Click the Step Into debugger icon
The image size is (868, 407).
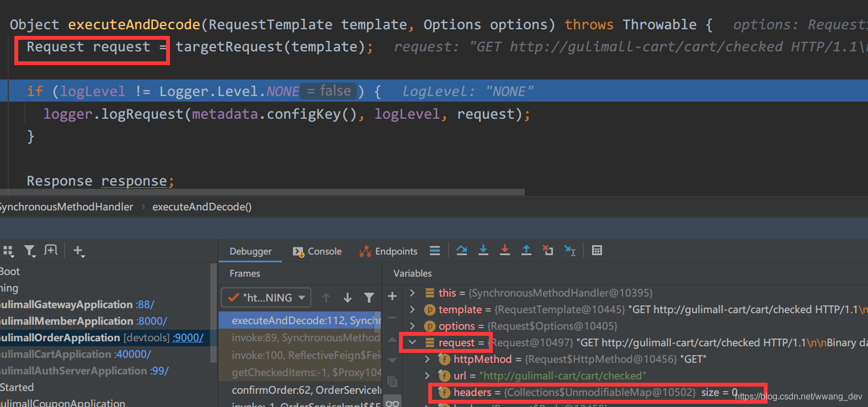click(483, 251)
